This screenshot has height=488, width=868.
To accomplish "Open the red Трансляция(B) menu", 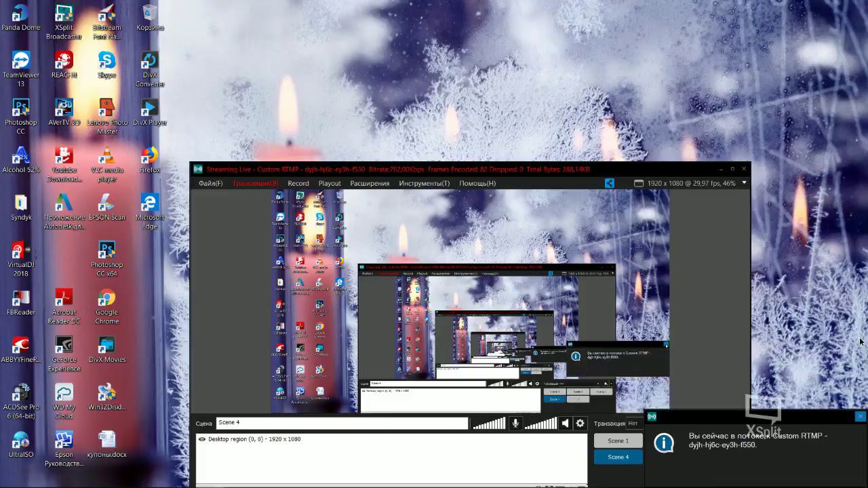I will click(256, 184).
